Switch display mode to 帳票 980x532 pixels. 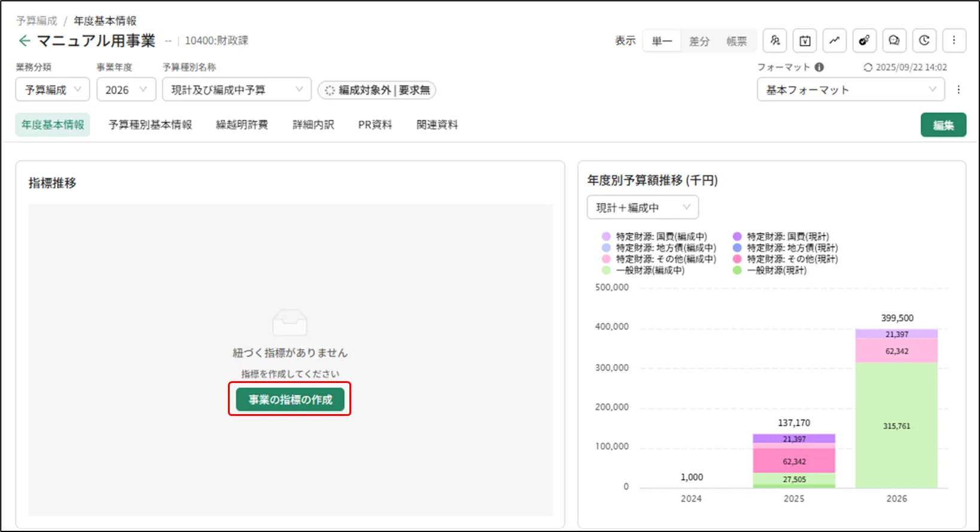(736, 41)
